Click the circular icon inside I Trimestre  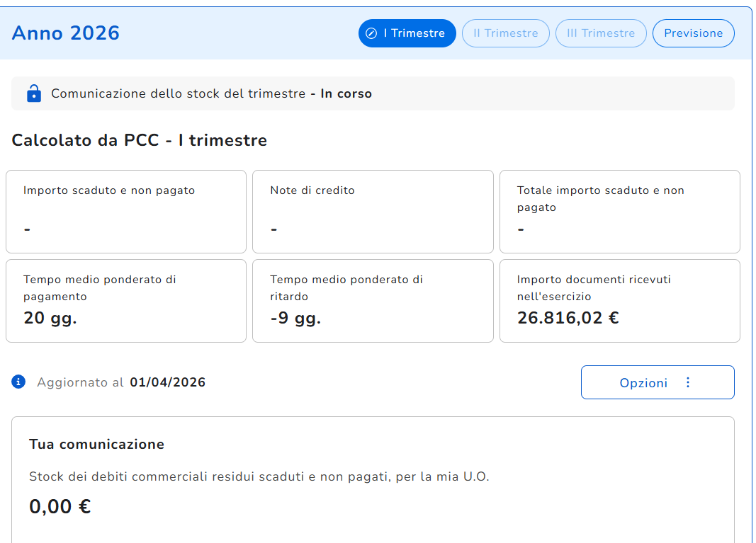click(x=371, y=33)
